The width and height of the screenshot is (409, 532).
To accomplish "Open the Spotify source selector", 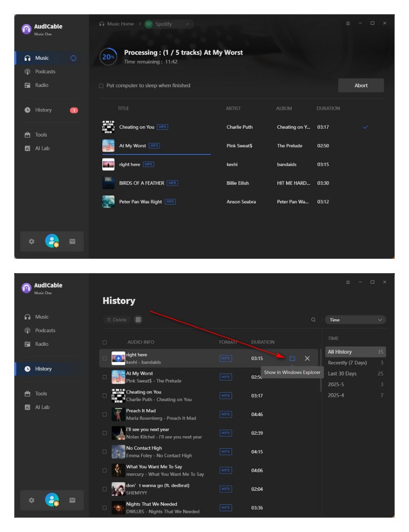I will (168, 24).
